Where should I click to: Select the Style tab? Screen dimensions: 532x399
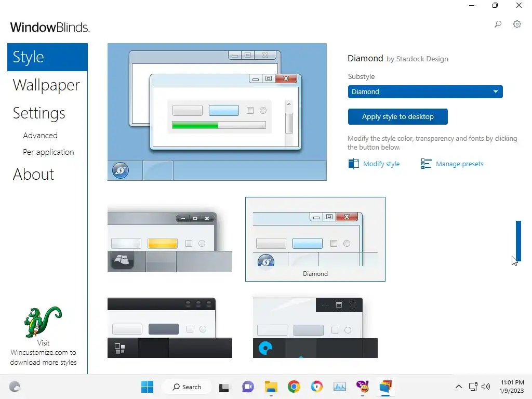[x=47, y=57]
